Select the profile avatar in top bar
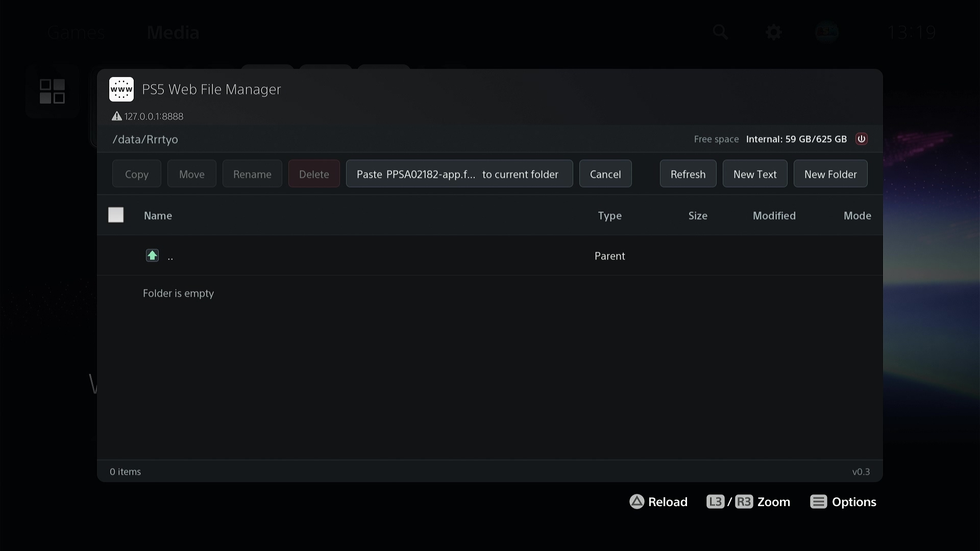This screenshot has width=980, height=551. 827,32
